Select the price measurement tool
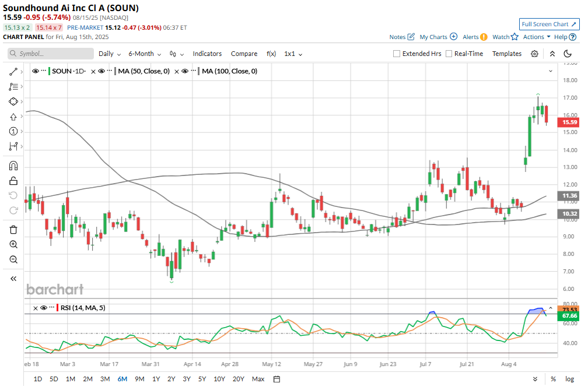This screenshot has width=588, height=390. coord(13,146)
